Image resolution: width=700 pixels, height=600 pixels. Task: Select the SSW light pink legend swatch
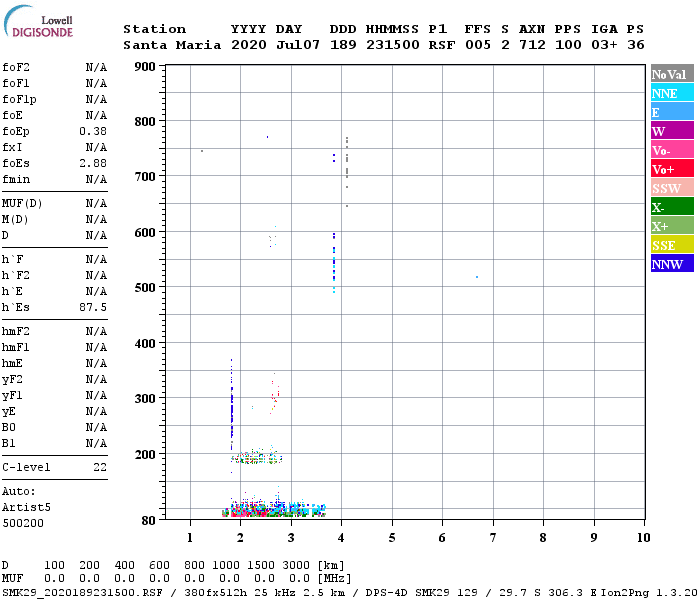(672, 188)
